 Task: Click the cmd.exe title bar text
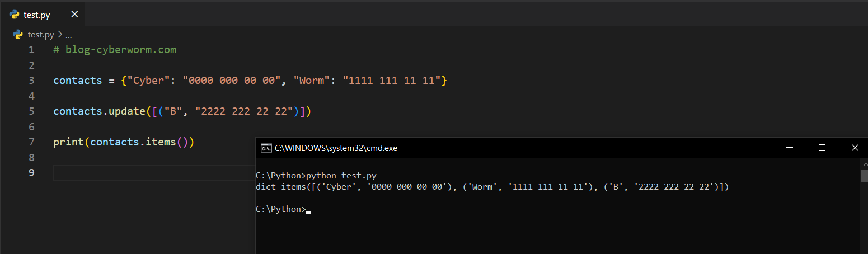(x=336, y=148)
